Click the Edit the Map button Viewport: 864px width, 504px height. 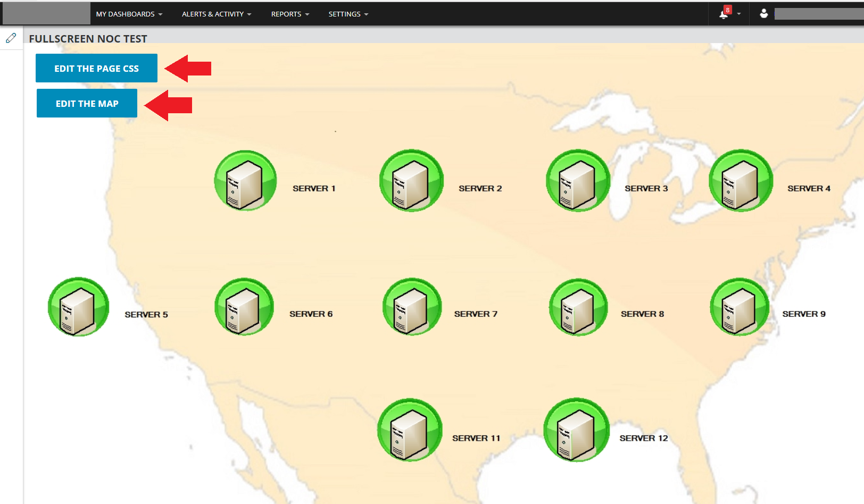[x=87, y=103]
